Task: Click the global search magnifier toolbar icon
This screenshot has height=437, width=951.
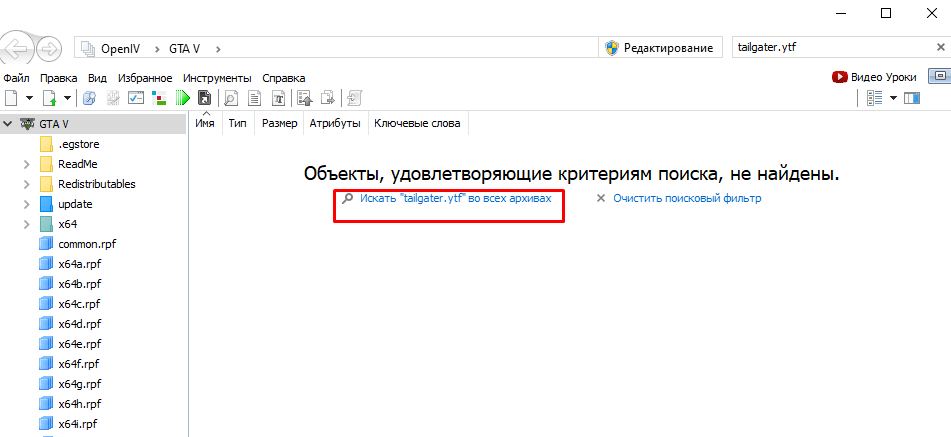Action: point(90,97)
